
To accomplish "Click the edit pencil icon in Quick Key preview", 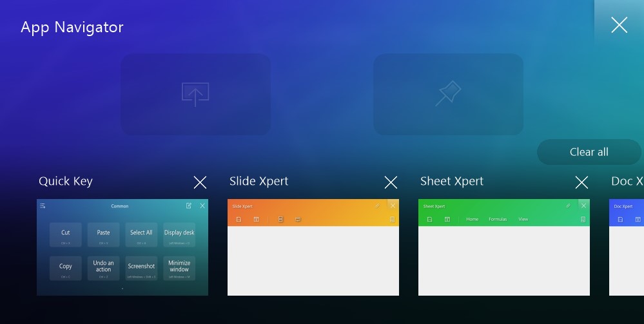I will (188, 205).
